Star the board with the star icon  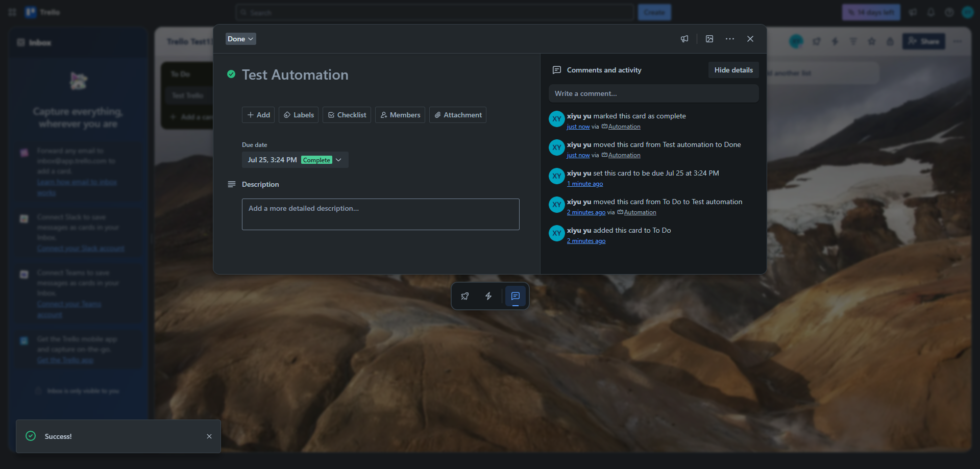[x=872, y=41]
